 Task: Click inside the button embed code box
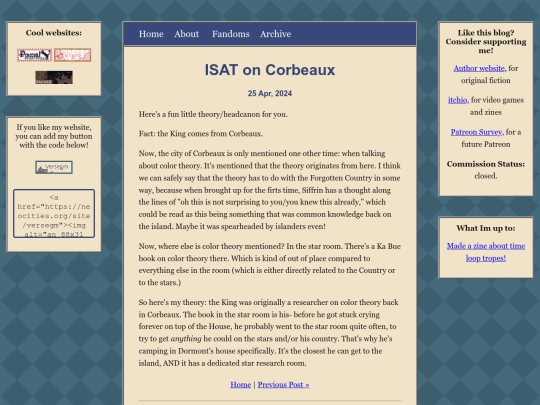pyautogui.click(x=54, y=214)
